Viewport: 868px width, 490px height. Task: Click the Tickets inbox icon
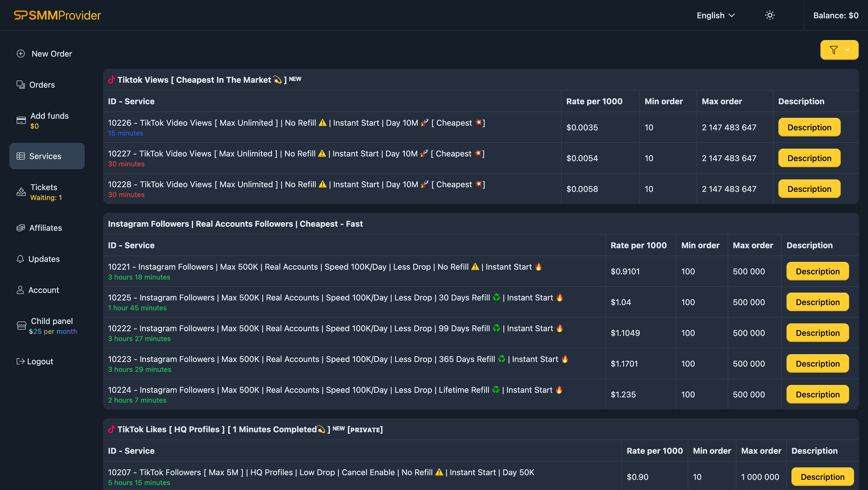click(x=21, y=192)
